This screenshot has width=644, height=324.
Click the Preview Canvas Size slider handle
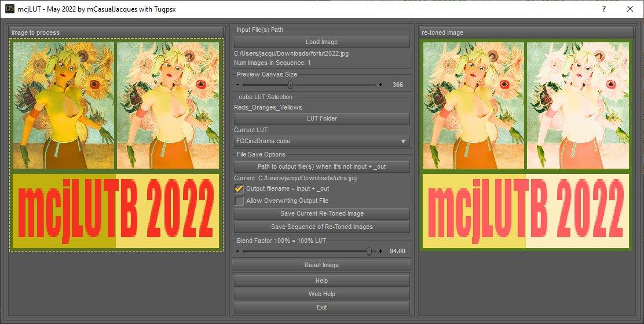(x=290, y=85)
